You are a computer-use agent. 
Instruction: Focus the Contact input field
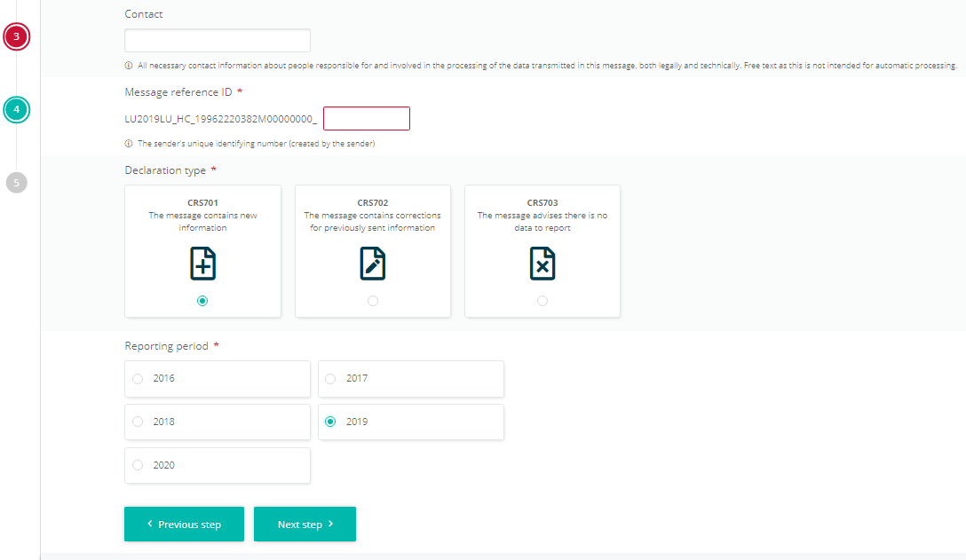click(x=218, y=40)
